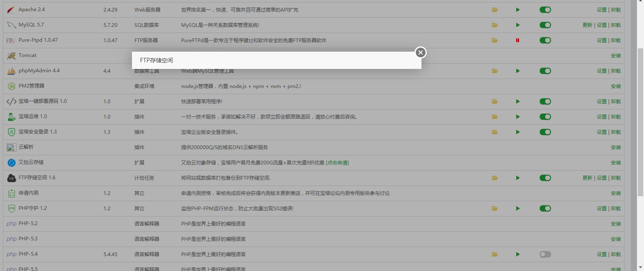This screenshot has width=644, height=271.
Task: Click play icon in 宝塔运维 row
Action: coord(518,117)
